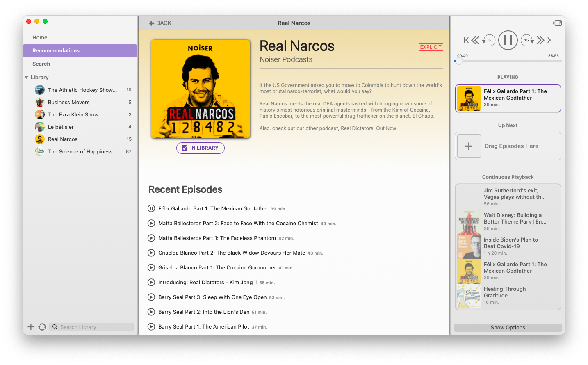Play Barry Seal Part 3 episode

151,297
